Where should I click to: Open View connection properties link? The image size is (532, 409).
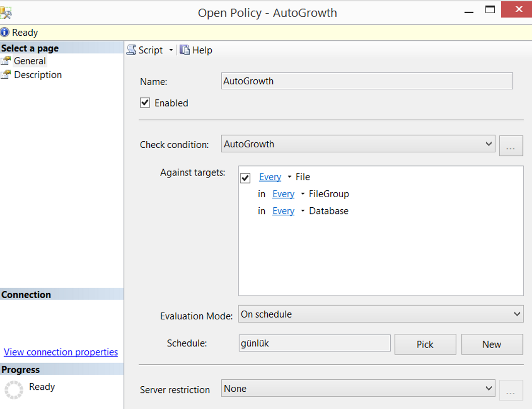coord(61,352)
